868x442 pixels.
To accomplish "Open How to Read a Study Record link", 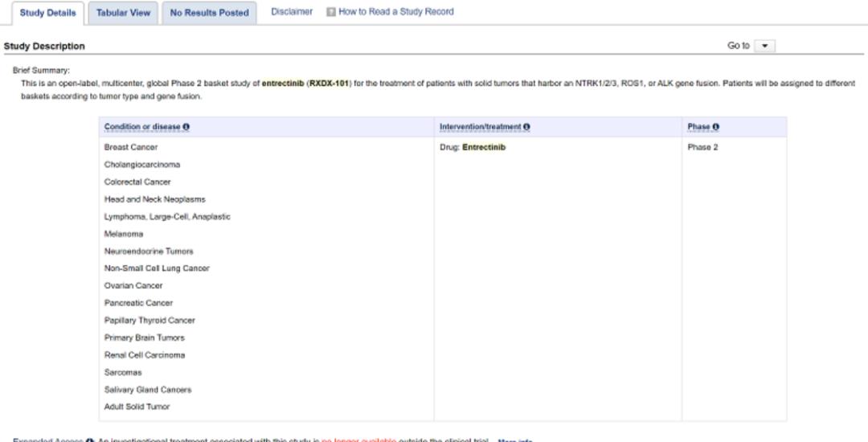I will (395, 12).
